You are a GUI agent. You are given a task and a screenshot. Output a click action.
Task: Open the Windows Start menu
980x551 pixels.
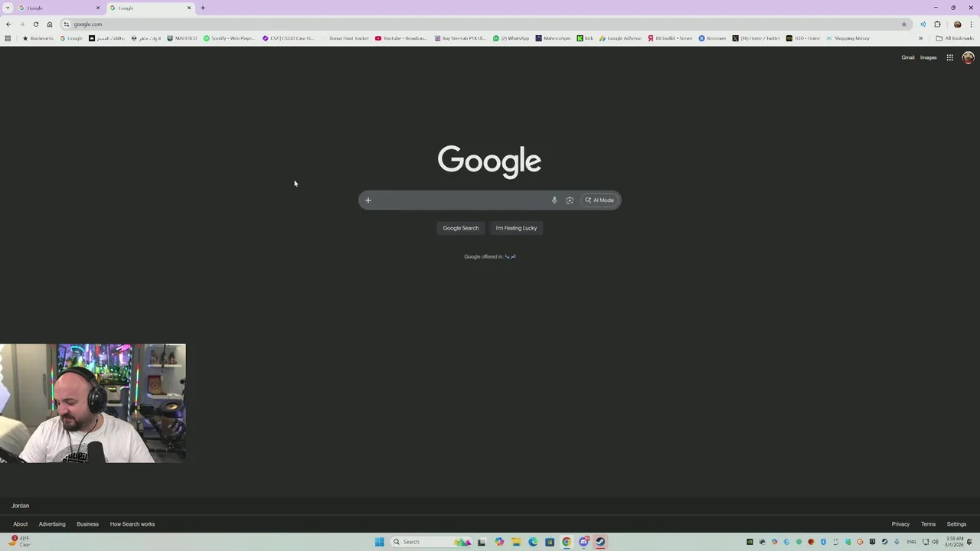coord(379,542)
